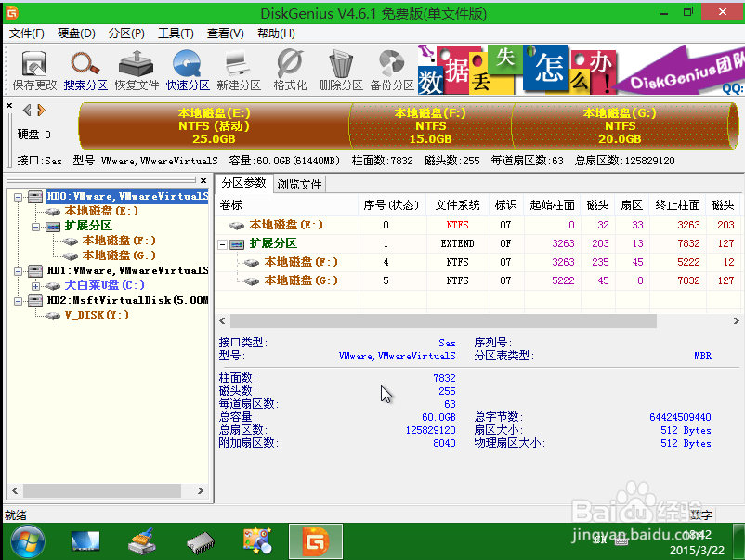Viewport: 745px width, 560px height.
Task: Click the 卷标 column header
Action: [286, 204]
